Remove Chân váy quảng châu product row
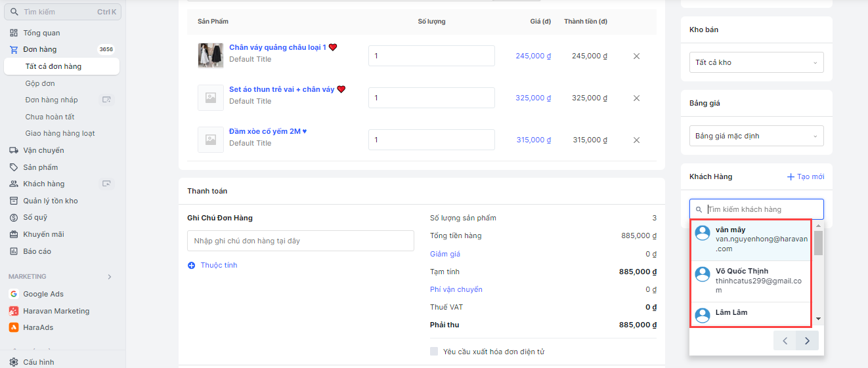Viewport: 868px width, 368px height. pos(636,56)
